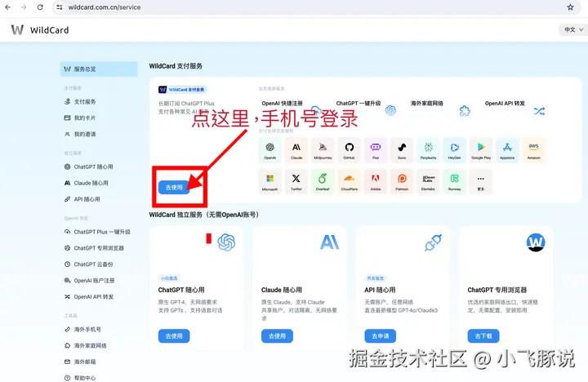Click 去申请 under the API 随心用 card
This screenshot has width=588, height=382.
click(381, 336)
